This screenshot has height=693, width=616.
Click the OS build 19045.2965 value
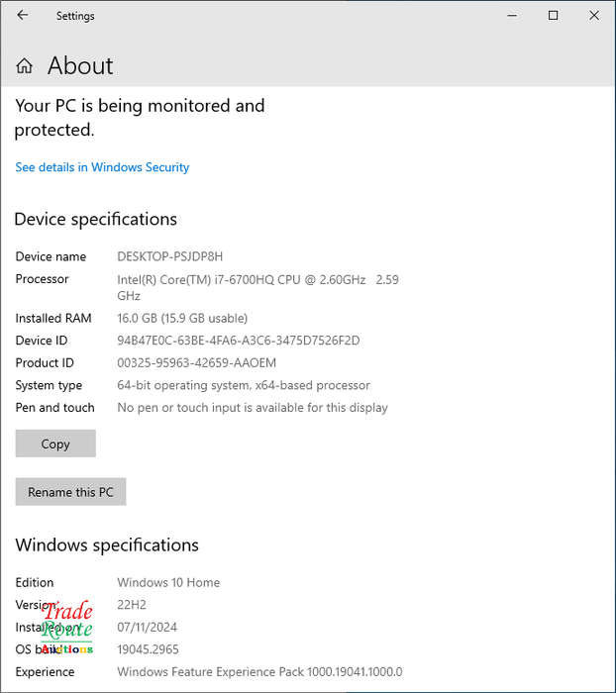[x=148, y=649]
